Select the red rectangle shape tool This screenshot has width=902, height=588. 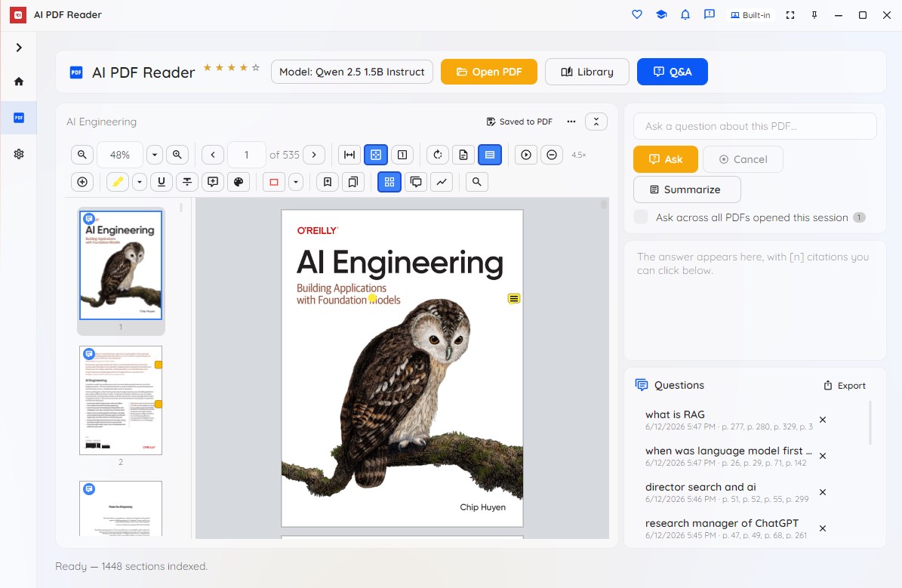274,182
